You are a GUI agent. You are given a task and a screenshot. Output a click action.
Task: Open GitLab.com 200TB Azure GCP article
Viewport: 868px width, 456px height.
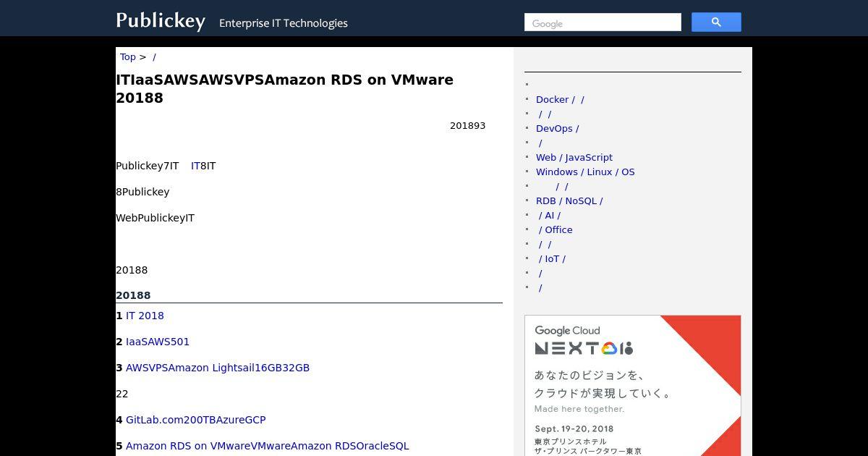coord(196,420)
